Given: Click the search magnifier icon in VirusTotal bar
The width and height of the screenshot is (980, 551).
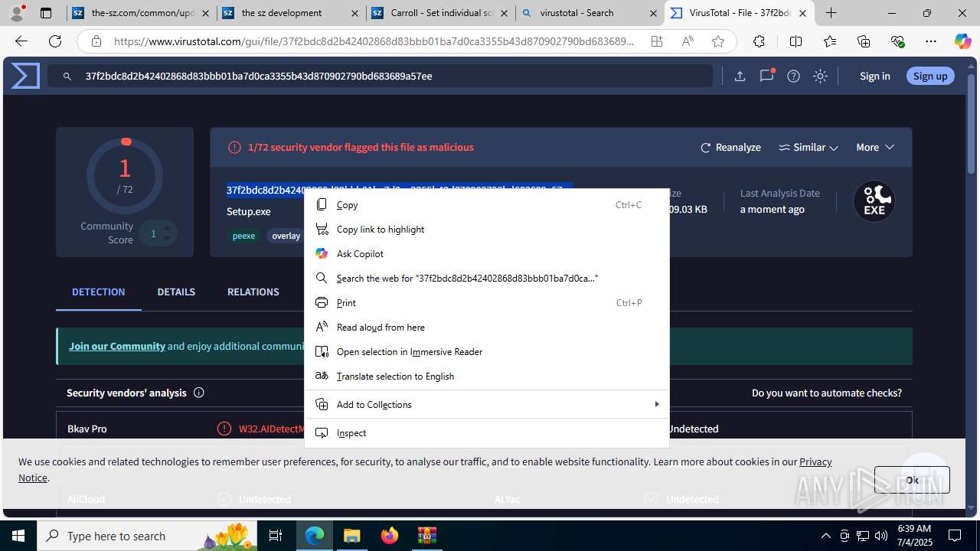Looking at the screenshot, I should [x=67, y=76].
